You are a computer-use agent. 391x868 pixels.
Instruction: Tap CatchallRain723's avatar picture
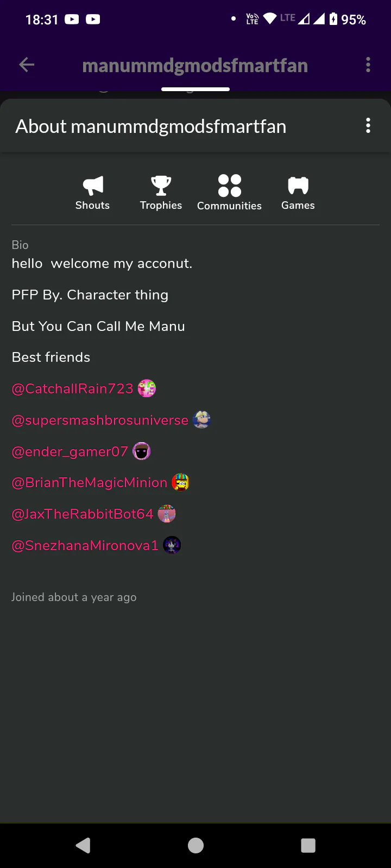click(x=147, y=388)
